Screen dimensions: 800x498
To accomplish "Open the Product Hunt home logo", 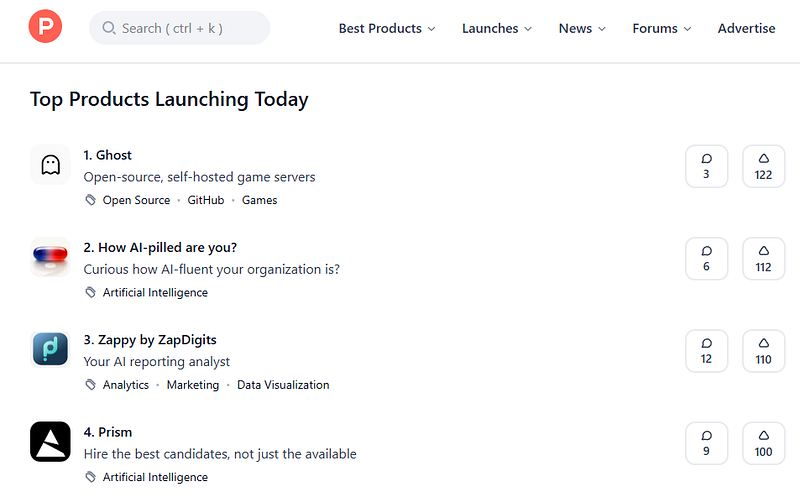I will (45, 26).
